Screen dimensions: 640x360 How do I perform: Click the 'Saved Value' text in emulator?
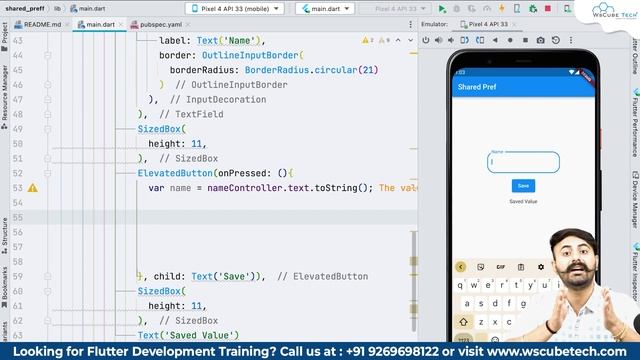pyautogui.click(x=523, y=202)
